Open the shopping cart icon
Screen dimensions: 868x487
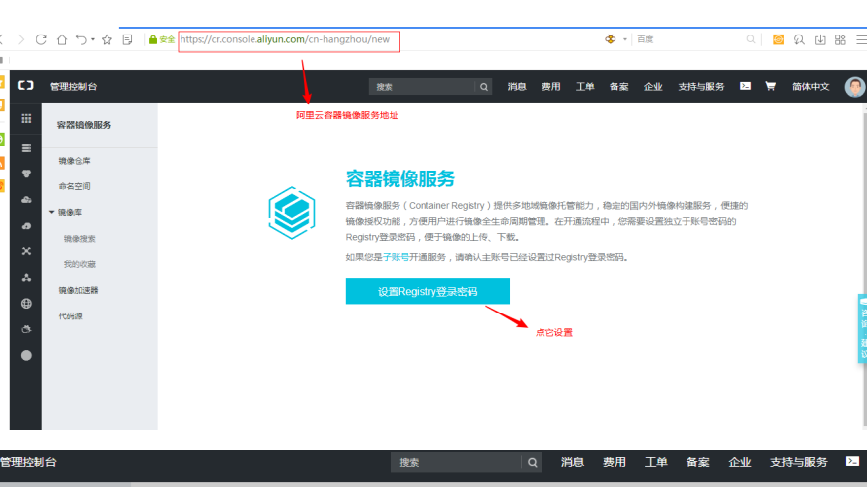point(770,86)
